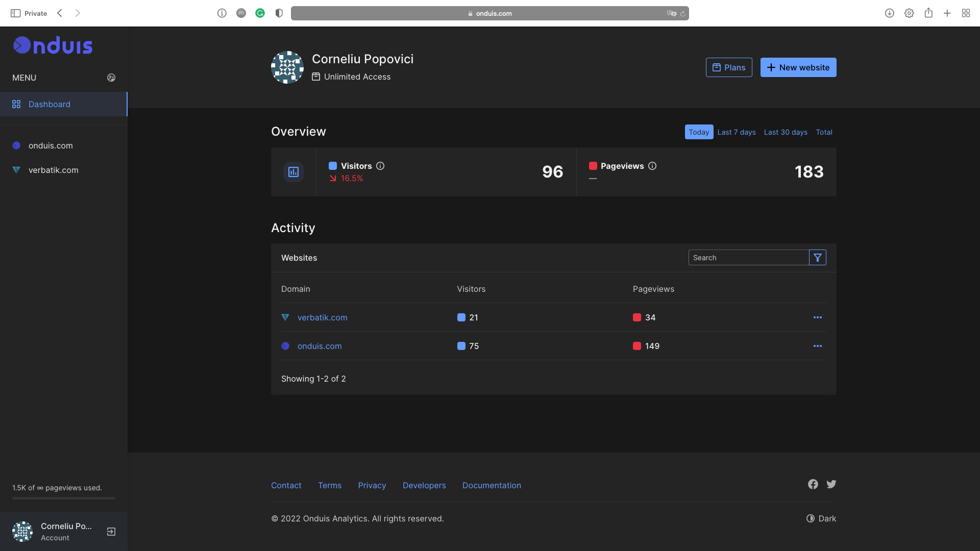980x551 pixels.
Task: Open the Developers footer link
Action: coord(424,485)
